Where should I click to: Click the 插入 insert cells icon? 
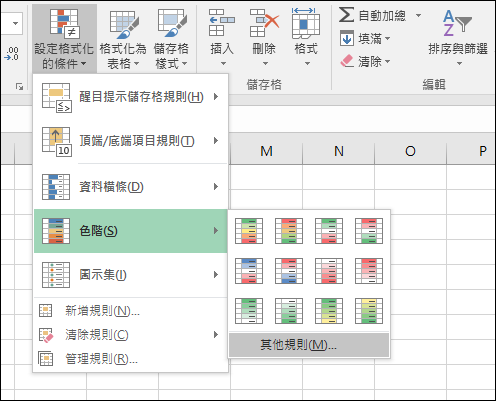click(222, 23)
